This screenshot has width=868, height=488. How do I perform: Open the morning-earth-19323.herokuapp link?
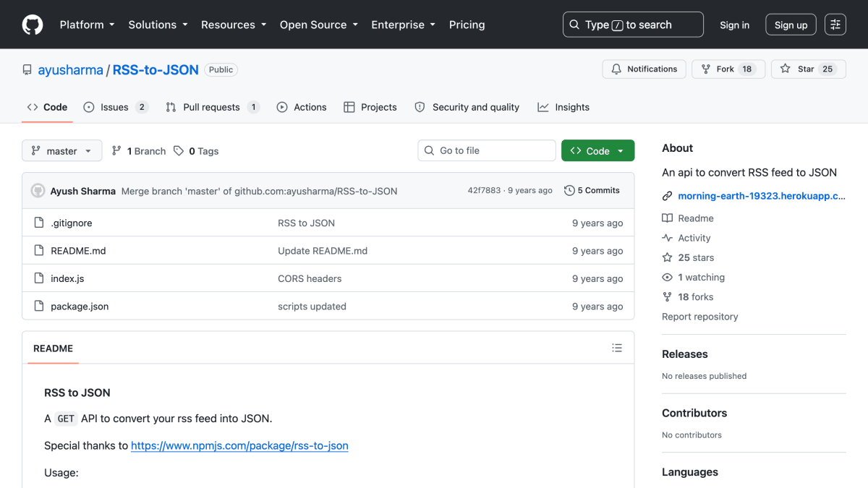click(762, 196)
